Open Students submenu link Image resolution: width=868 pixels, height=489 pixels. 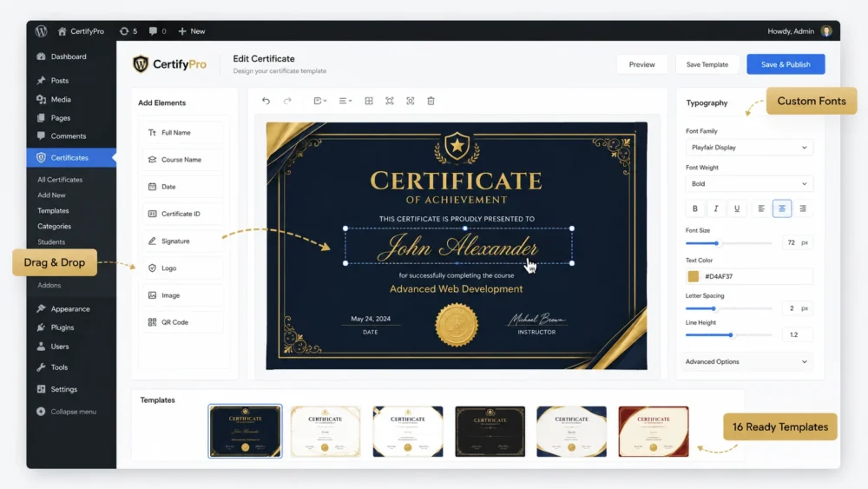(x=51, y=241)
